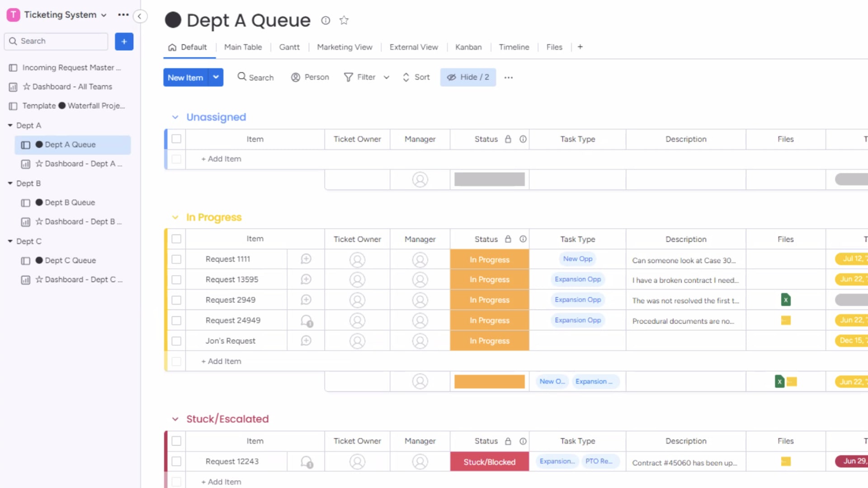The image size is (868, 488).
Task: Open the Main Table view
Action: point(243,47)
